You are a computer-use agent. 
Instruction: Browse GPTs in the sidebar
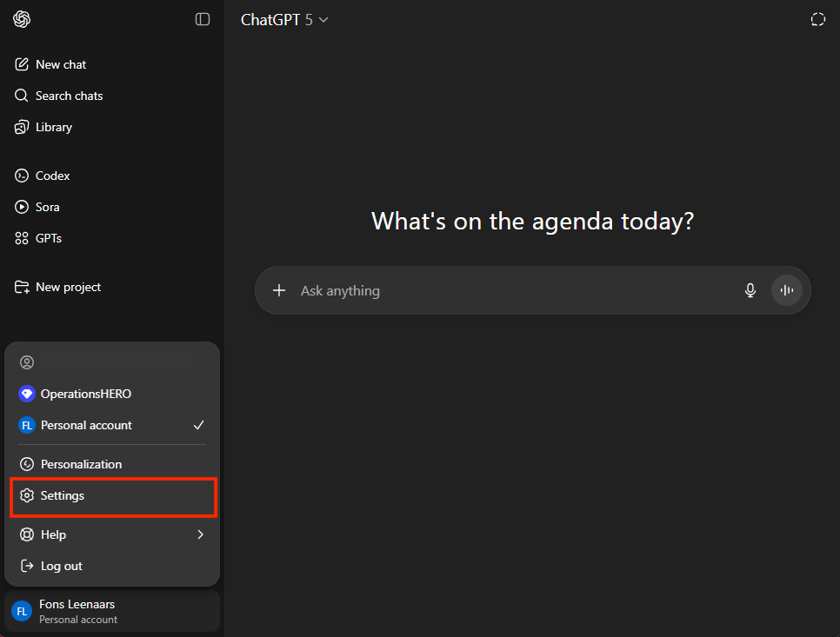[x=48, y=238]
